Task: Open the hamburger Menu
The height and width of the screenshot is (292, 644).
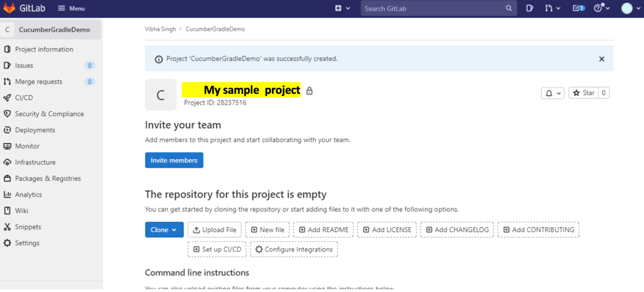Action: 72,8
